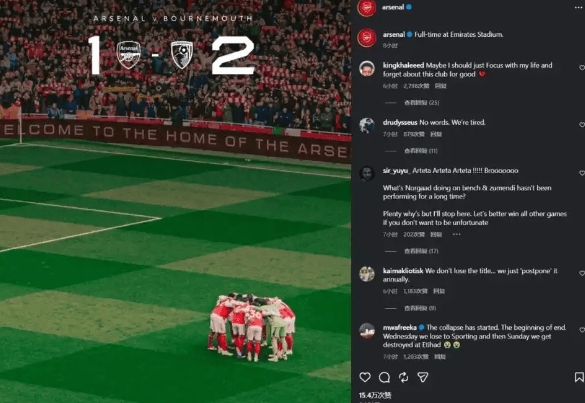The width and height of the screenshot is (585, 403).
Task: Click the Arsenal v Bournemouth score image
Action: click(175, 202)
